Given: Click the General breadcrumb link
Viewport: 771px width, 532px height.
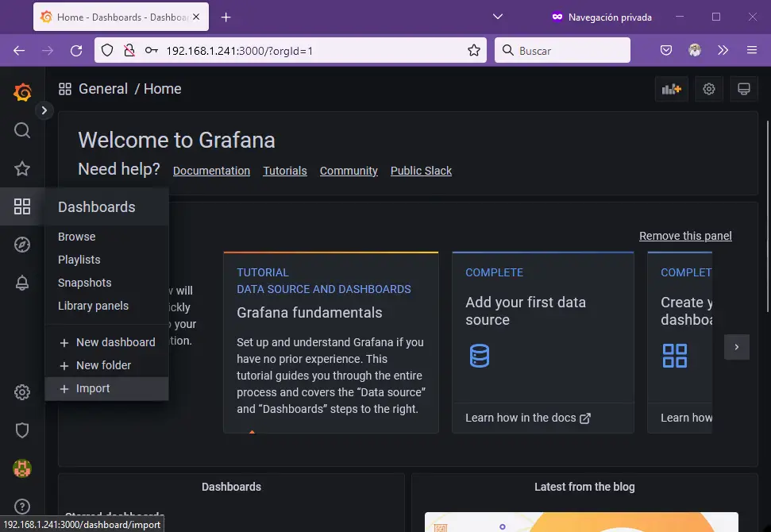Looking at the screenshot, I should [103, 89].
